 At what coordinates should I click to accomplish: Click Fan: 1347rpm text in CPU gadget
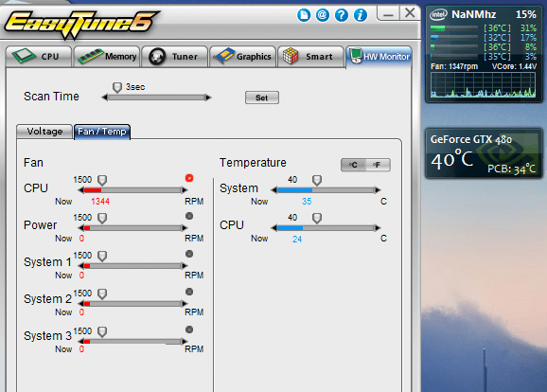(x=454, y=66)
